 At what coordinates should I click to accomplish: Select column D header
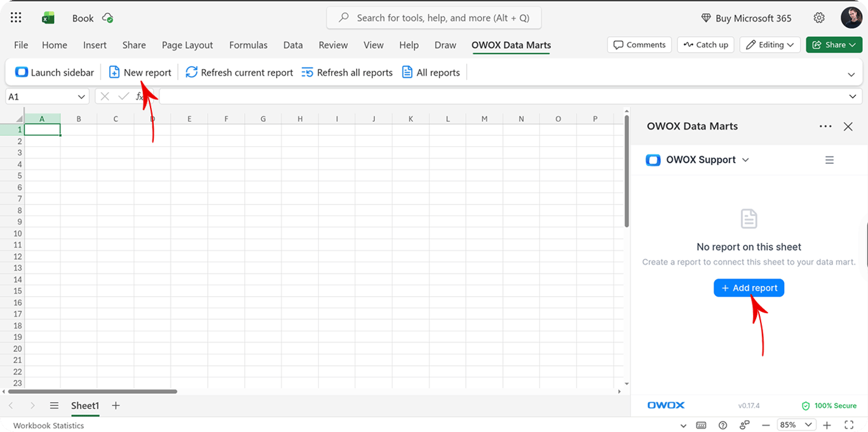click(153, 119)
